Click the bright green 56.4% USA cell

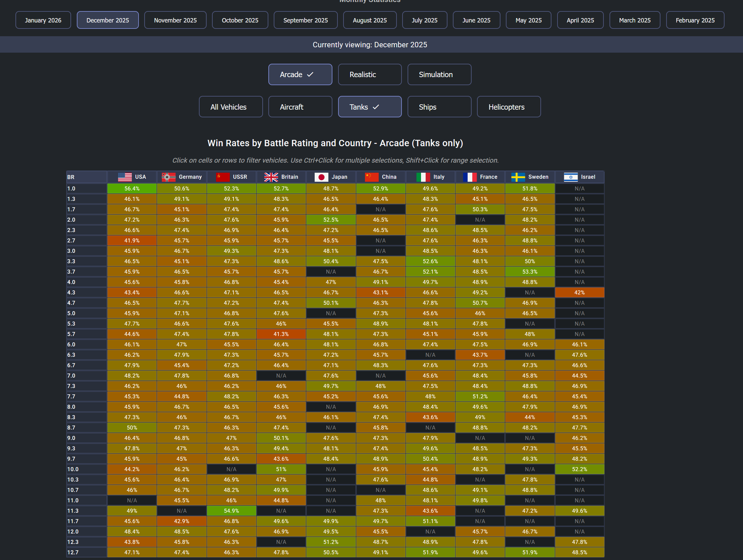tap(132, 189)
